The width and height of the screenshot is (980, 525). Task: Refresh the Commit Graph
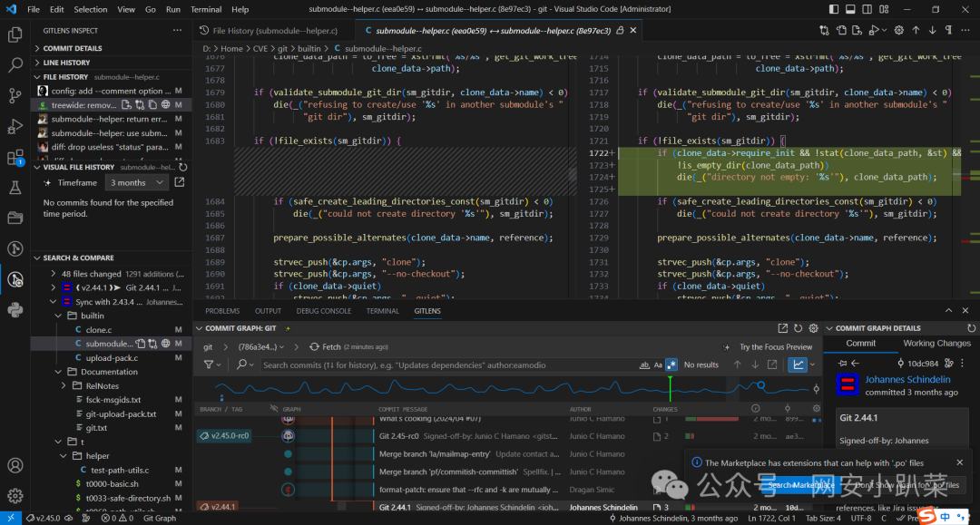[x=799, y=327]
